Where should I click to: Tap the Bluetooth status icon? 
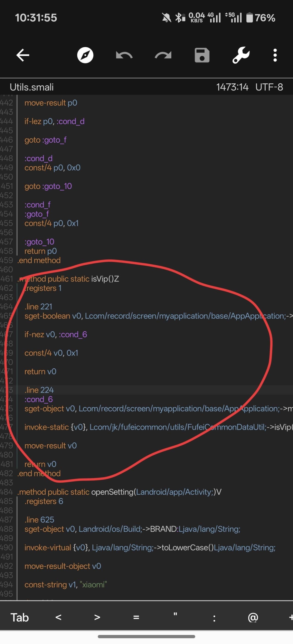tap(180, 18)
